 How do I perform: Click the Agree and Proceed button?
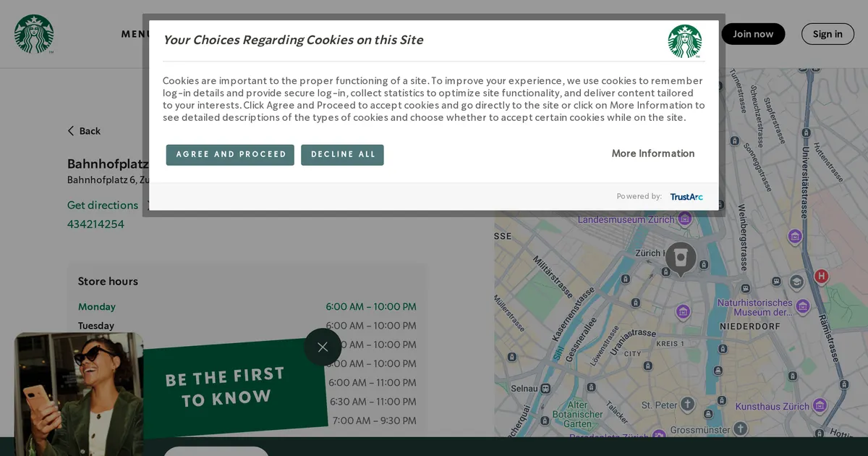click(x=230, y=155)
